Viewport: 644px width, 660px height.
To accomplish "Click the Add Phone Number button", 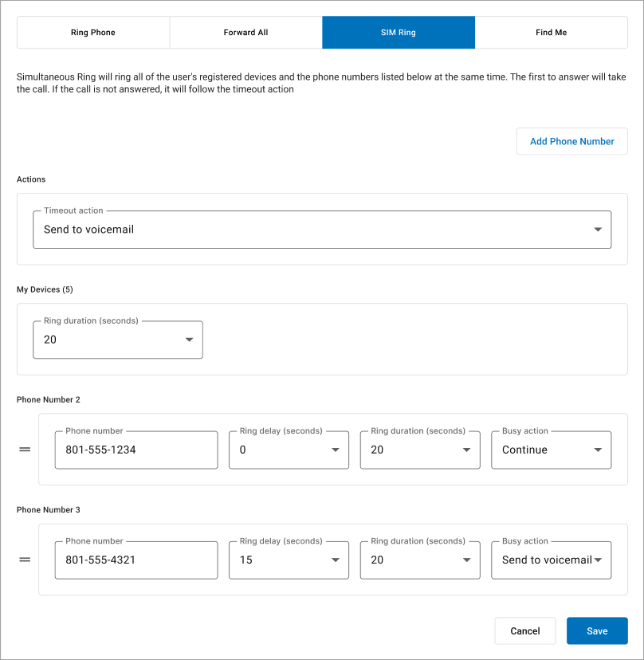I will [571, 141].
